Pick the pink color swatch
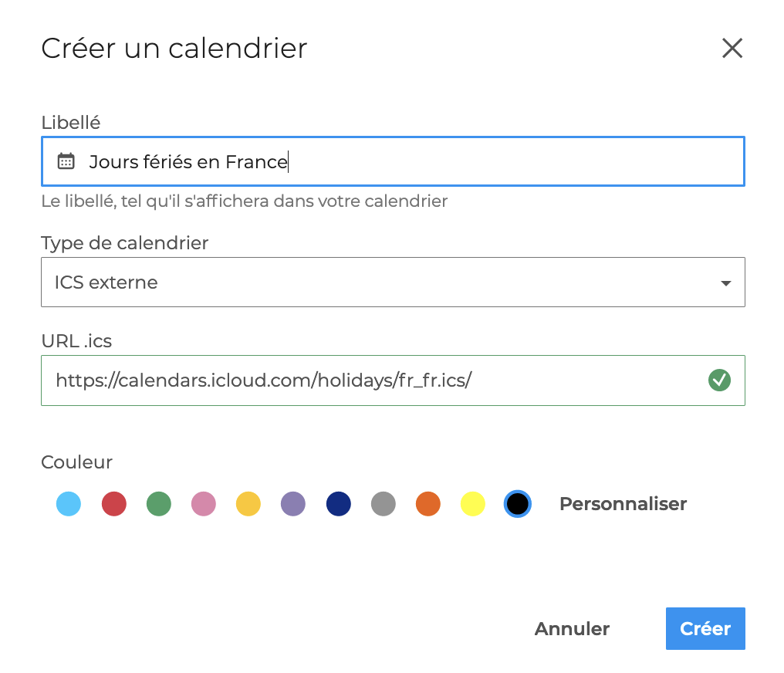The height and width of the screenshot is (673, 784). pos(204,504)
